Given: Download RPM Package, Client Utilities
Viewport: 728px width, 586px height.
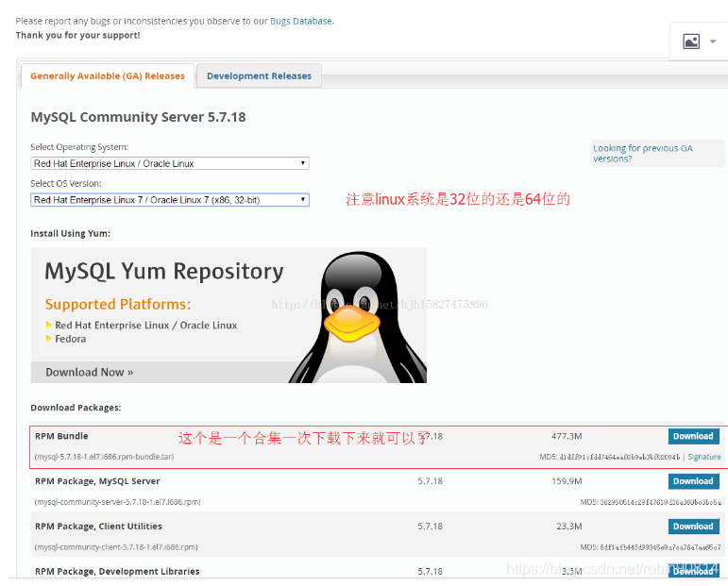Looking at the screenshot, I should (694, 527).
